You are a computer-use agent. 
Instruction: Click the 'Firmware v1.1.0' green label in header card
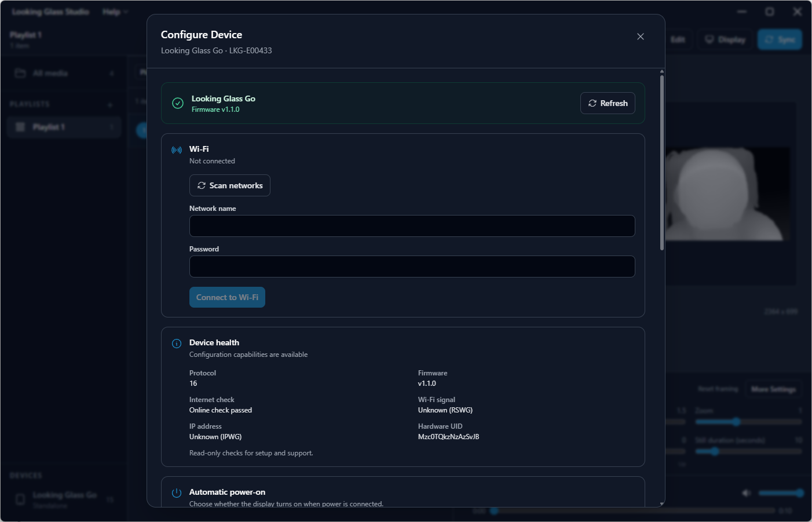click(215, 109)
